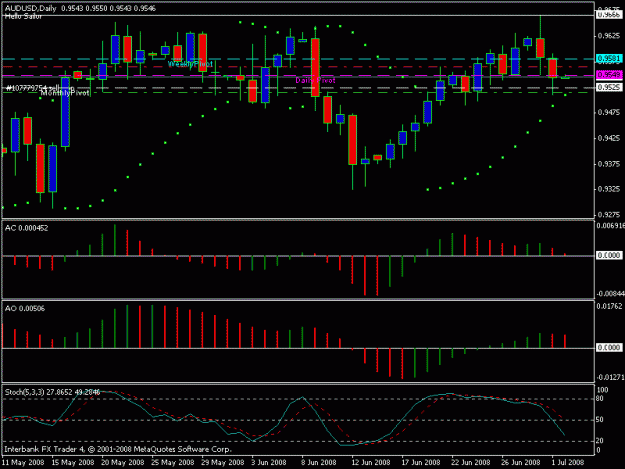Viewport: 625px width, 469px height.
Task: Click the Stochastic 50 level label
Action: [599, 420]
